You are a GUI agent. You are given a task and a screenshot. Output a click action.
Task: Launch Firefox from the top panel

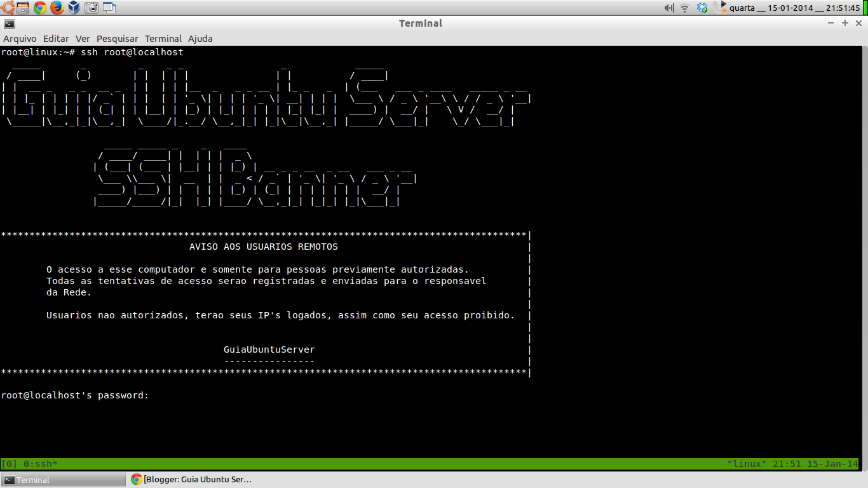(57, 6)
